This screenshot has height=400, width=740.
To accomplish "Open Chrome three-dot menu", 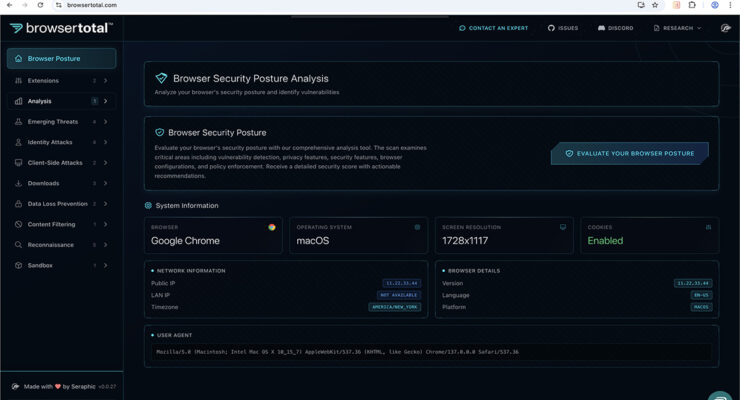I will (730, 5).
